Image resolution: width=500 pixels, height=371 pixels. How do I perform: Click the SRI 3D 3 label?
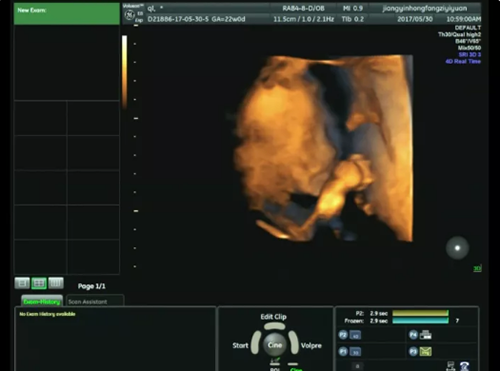pos(470,55)
